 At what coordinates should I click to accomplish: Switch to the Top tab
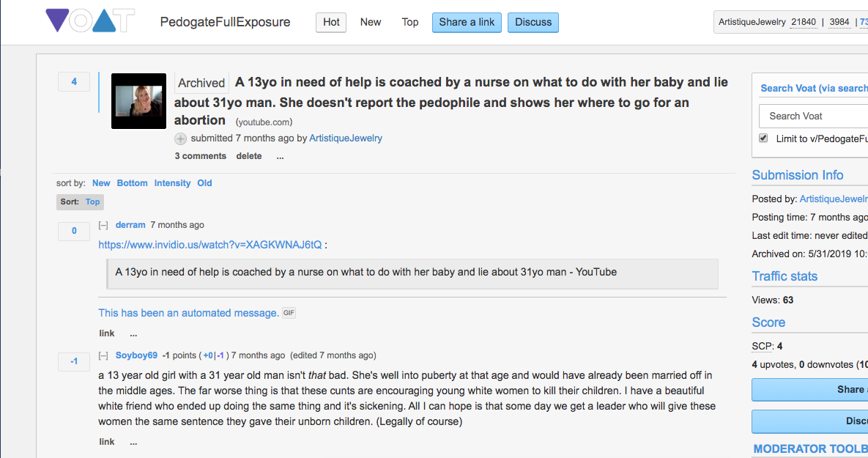pyautogui.click(x=410, y=22)
